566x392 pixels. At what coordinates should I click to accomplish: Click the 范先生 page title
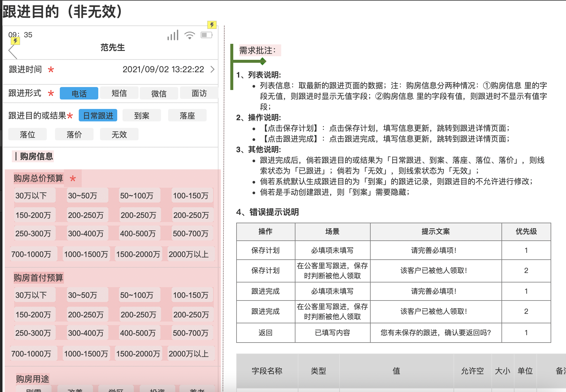coord(112,47)
